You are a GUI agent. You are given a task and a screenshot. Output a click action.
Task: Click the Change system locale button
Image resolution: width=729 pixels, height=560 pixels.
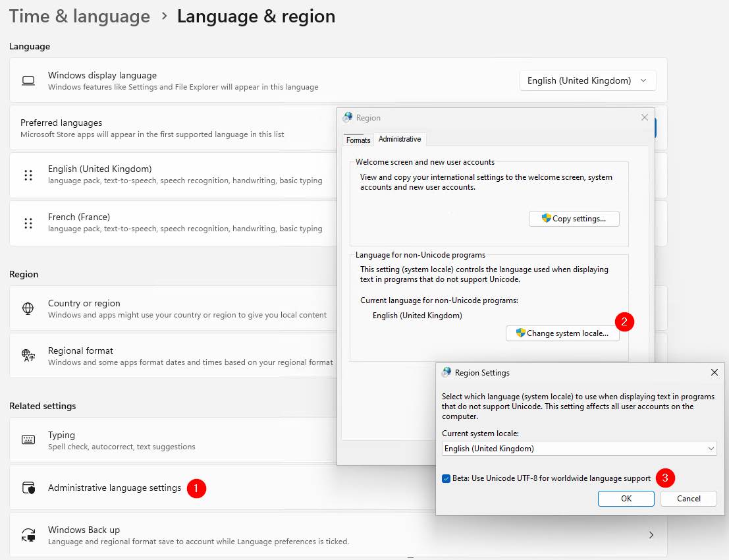point(562,333)
